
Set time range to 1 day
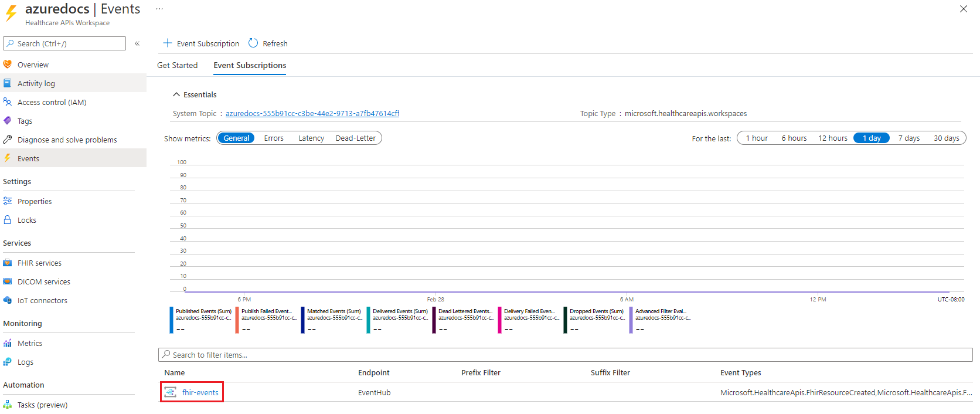(872, 138)
